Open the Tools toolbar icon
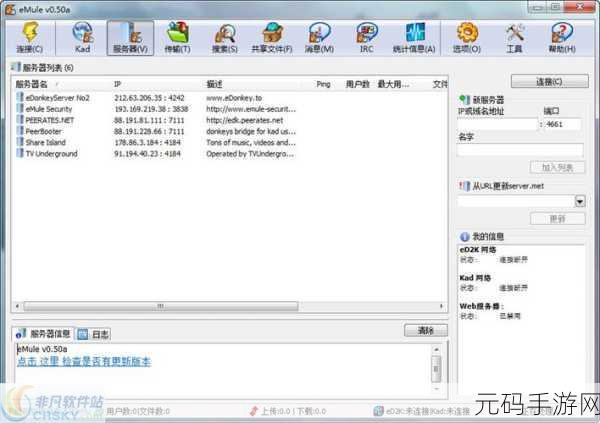This screenshot has width=600, height=423. (514, 32)
